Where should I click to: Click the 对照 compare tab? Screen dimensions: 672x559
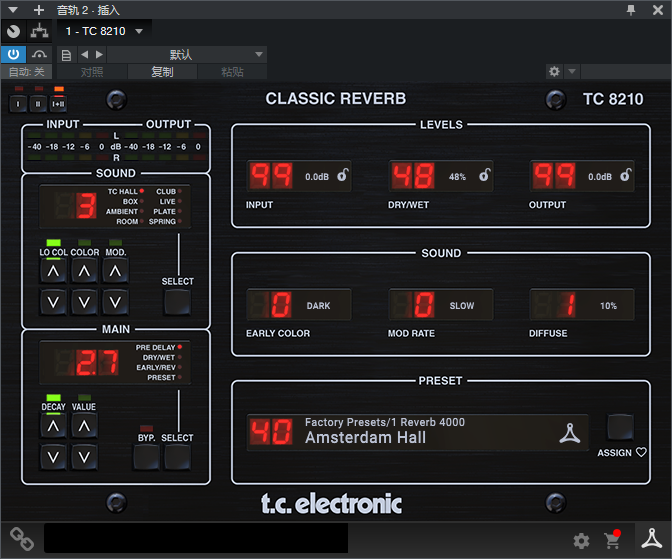(92, 72)
